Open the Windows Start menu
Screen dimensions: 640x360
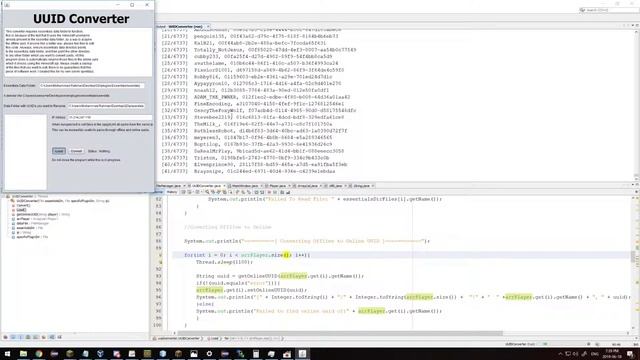coord(7,354)
